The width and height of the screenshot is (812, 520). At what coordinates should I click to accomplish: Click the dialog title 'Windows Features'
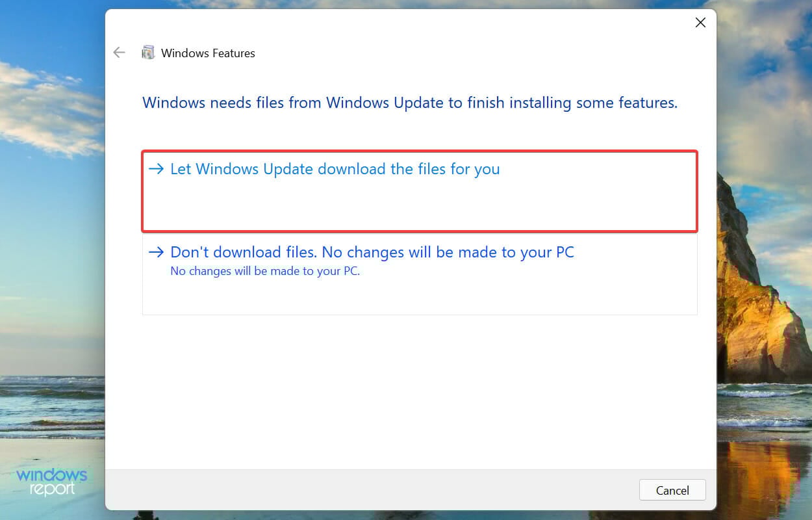(207, 53)
